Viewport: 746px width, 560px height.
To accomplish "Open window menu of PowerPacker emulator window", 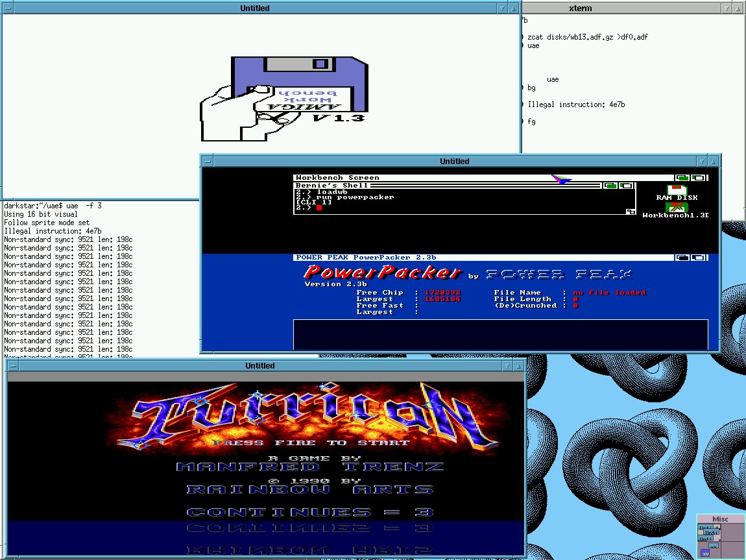I will pos(207,162).
